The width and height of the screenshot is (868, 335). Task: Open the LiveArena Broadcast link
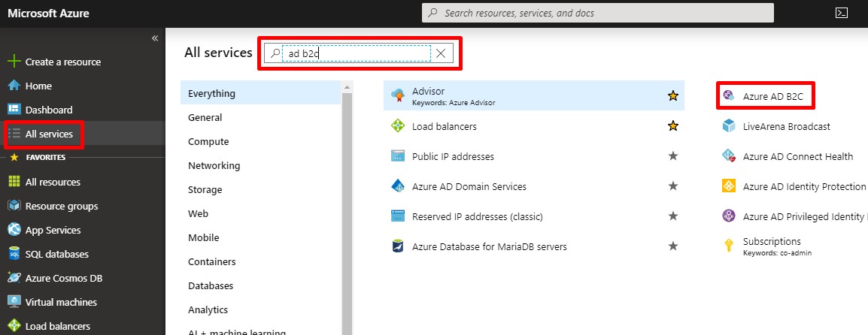tap(787, 126)
